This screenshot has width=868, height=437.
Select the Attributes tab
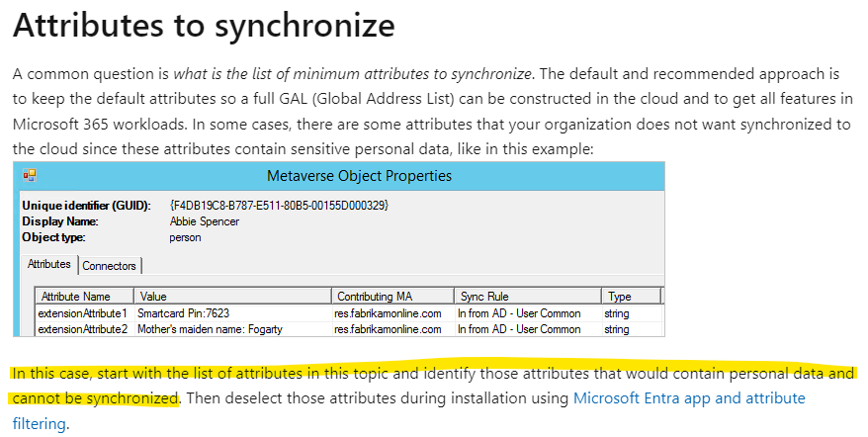pos(49,264)
